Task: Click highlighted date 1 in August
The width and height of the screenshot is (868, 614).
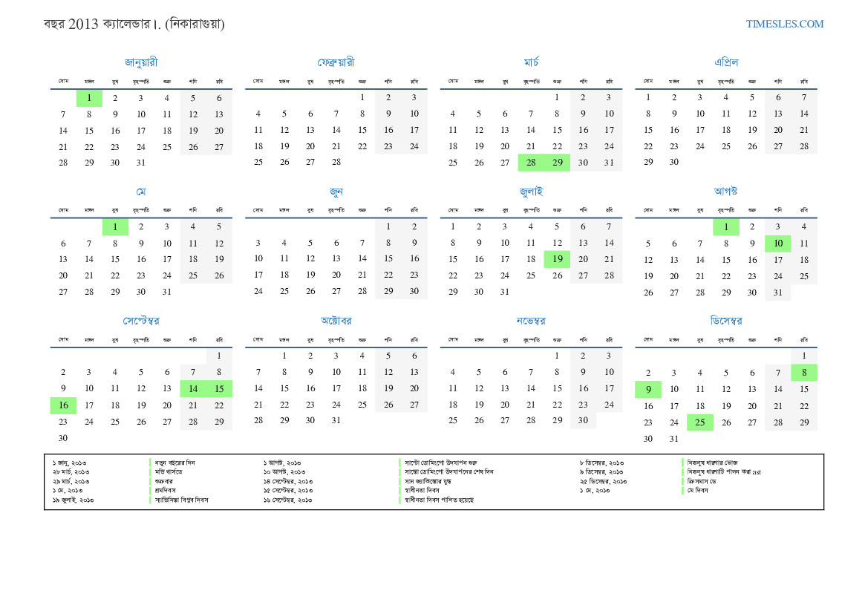Action: tap(725, 227)
